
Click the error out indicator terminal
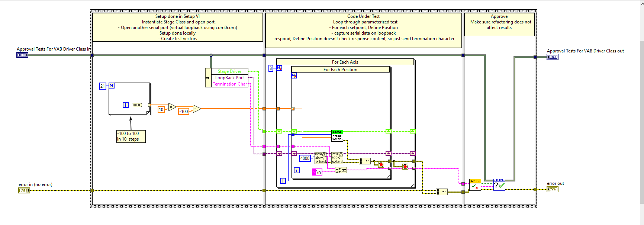(553, 189)
